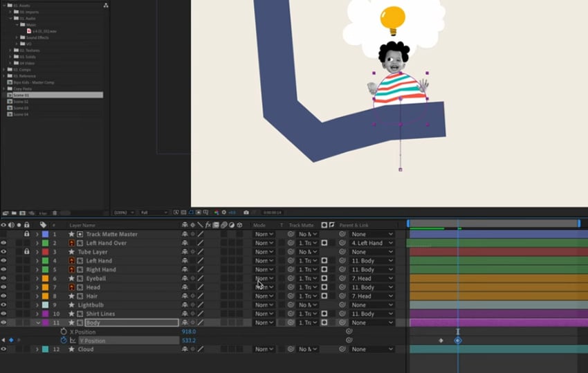
Task: Open the Mode dropdown for Hair layer
Action: 264,296
